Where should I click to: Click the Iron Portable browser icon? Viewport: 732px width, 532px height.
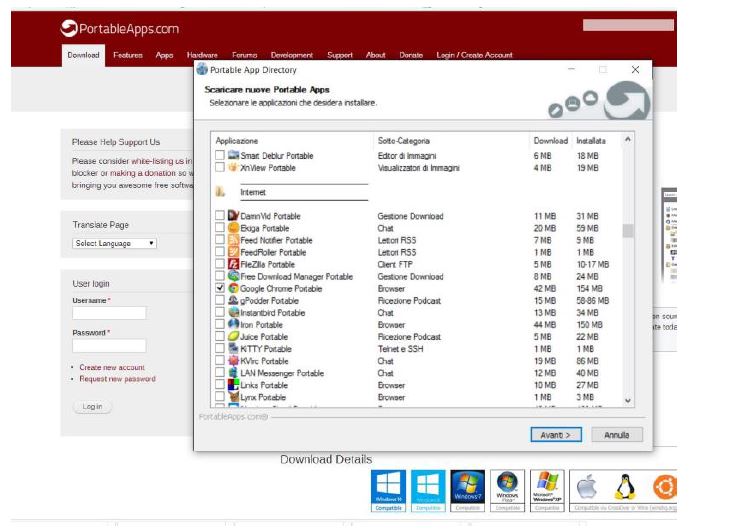233,324
